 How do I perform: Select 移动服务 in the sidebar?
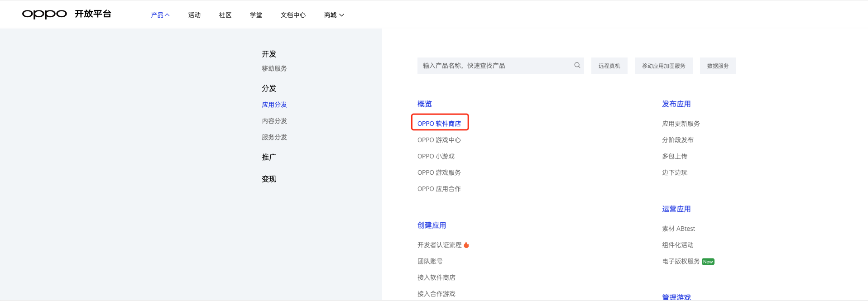[274, 68]
